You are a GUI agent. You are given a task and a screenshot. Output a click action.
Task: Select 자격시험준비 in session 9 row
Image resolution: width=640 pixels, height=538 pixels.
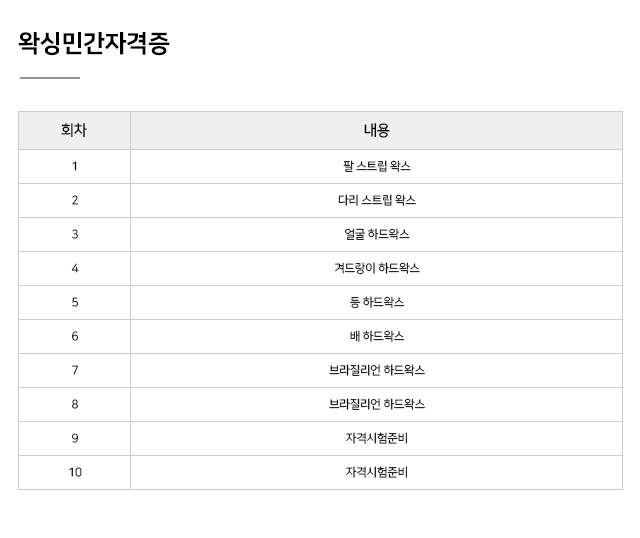click(376, 438)
